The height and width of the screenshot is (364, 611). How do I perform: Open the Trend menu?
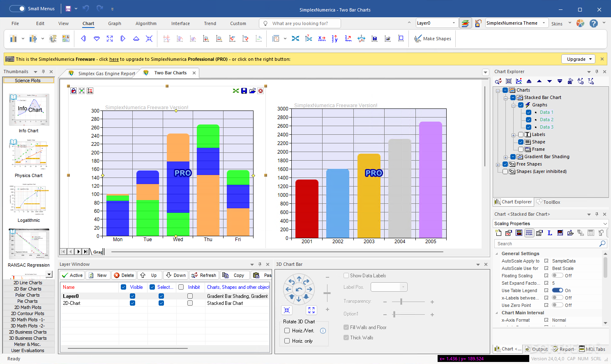pyautogui.click(x=210, y=23)
